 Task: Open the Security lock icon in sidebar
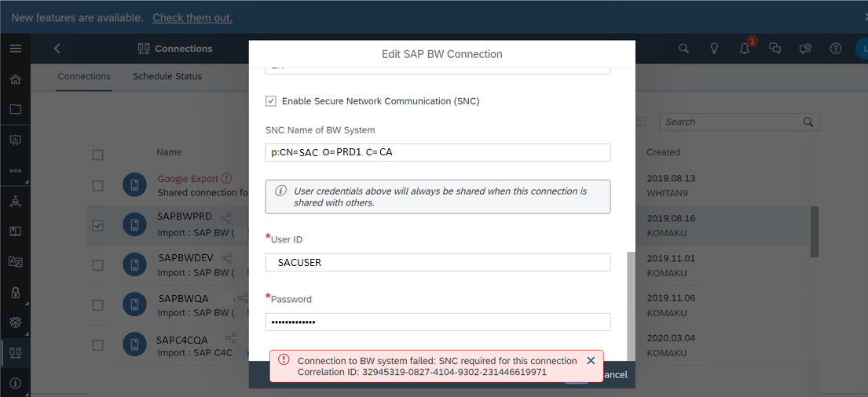[16, 292]
